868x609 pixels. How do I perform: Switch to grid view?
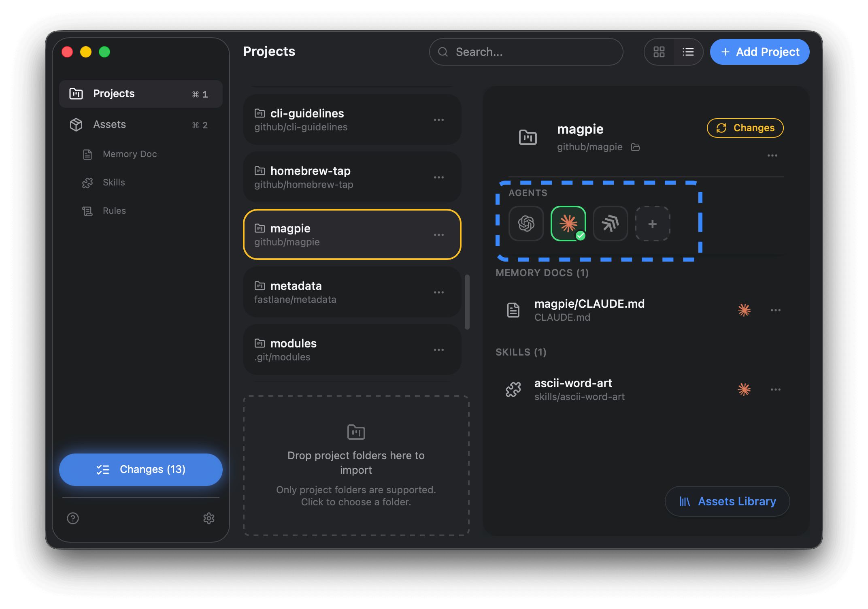tap(659, 52)
